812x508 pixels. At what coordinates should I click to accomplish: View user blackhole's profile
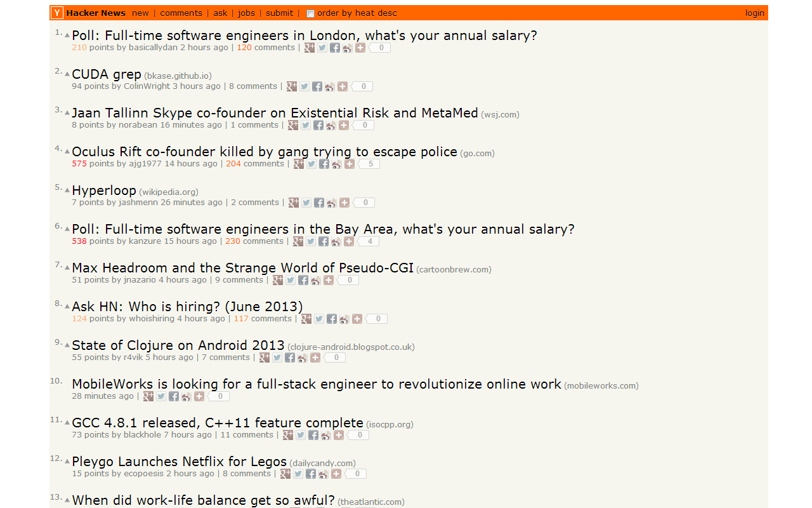click(x=143, y=435)
